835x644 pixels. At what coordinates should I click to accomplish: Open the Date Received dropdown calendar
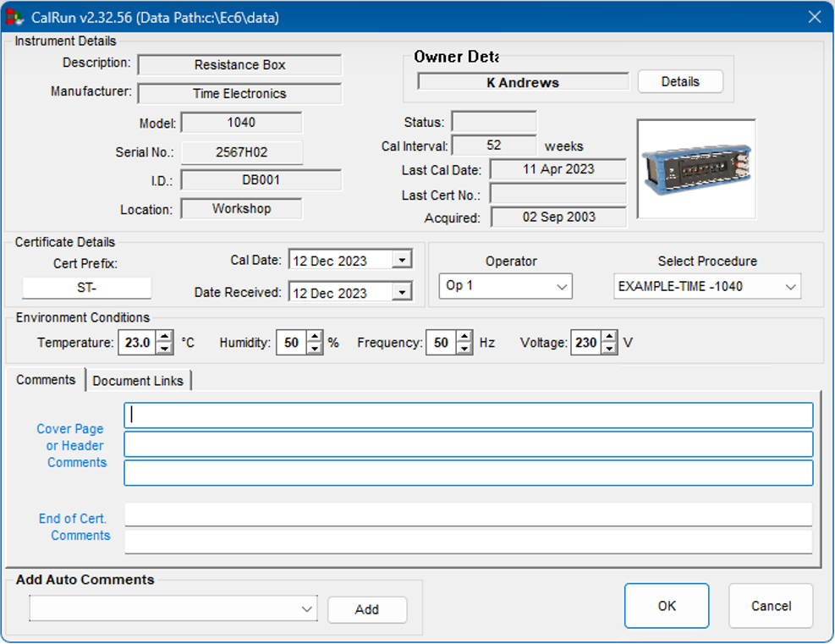403,293
